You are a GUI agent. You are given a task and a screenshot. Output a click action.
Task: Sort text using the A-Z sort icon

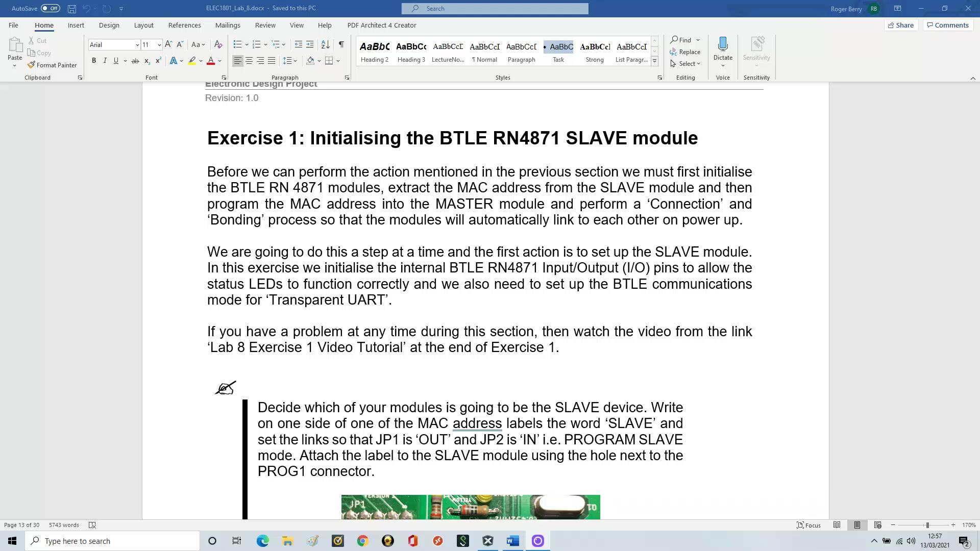pos(326,44)
